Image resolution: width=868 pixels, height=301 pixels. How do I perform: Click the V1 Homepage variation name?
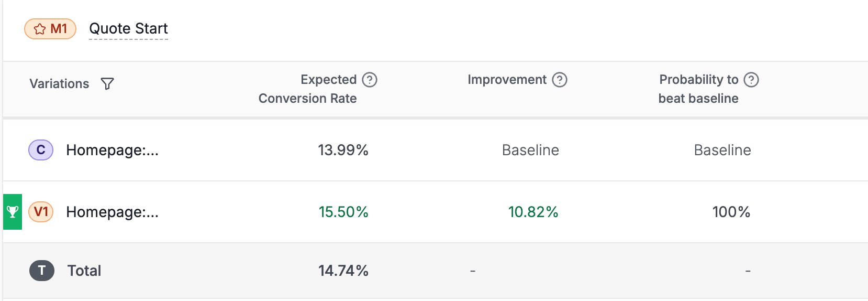(112, 212)
